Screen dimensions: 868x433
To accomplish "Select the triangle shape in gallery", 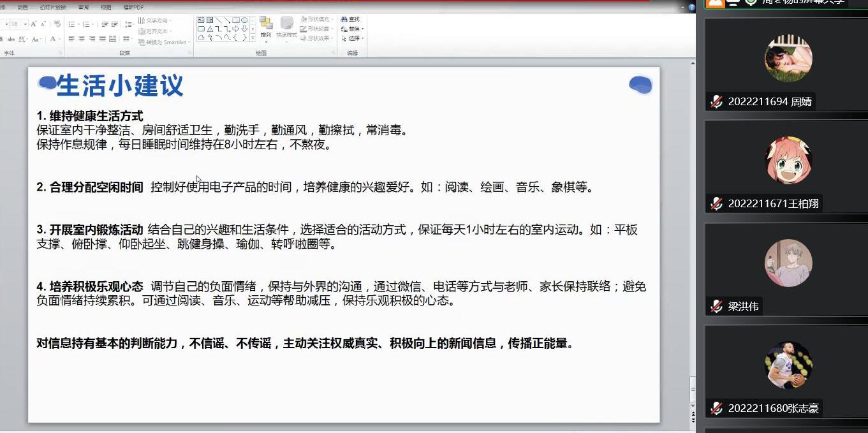I will pyautogui.click(x=210, y=29).
